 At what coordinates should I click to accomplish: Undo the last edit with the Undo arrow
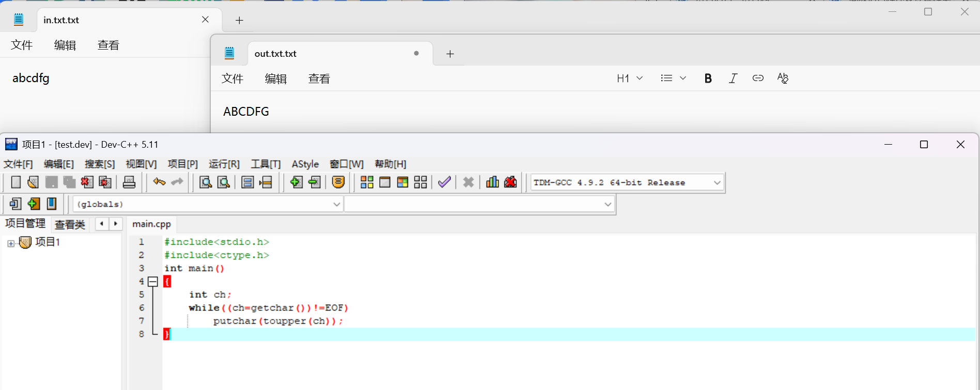click(x=159, y=182)
